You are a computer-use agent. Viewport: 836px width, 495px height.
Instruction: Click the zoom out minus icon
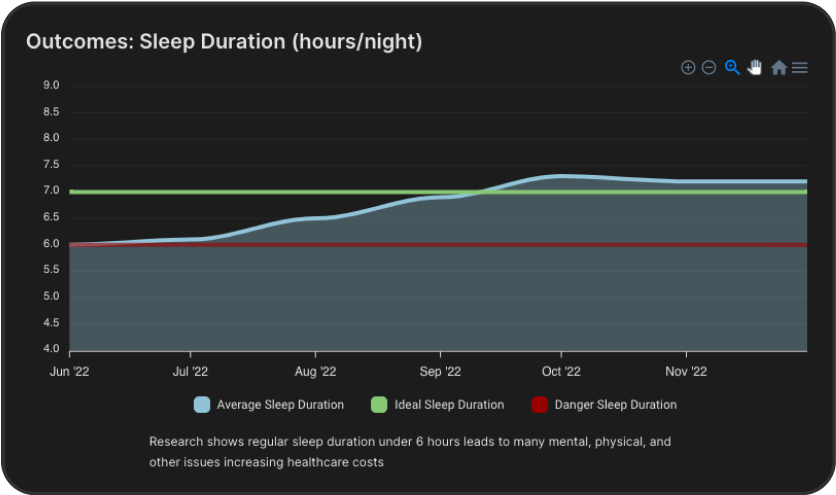coord(709,68)
